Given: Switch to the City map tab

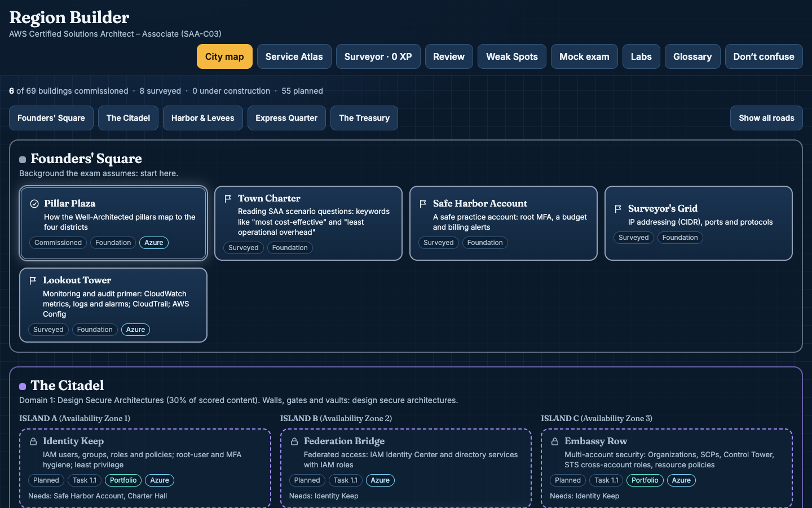Looking at the screenshot, I should pos(224,56).
